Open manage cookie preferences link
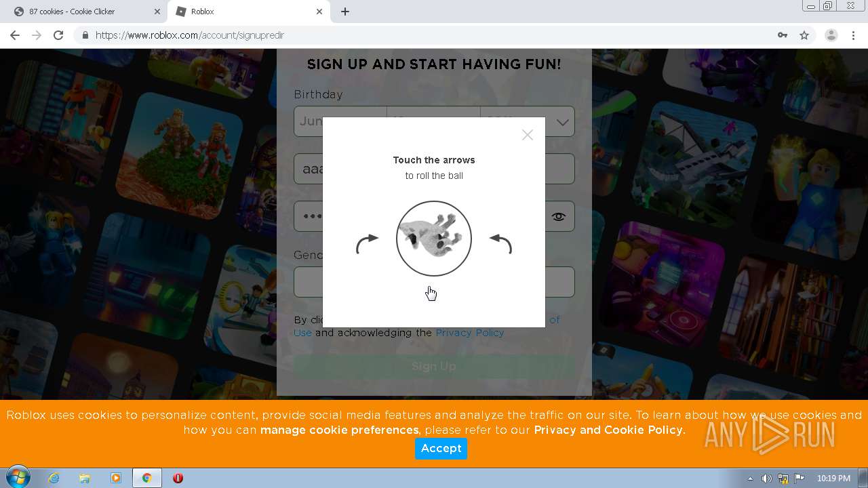Image resolution: width=868 pixels, height=488 pixels. [x=339, y=430]
